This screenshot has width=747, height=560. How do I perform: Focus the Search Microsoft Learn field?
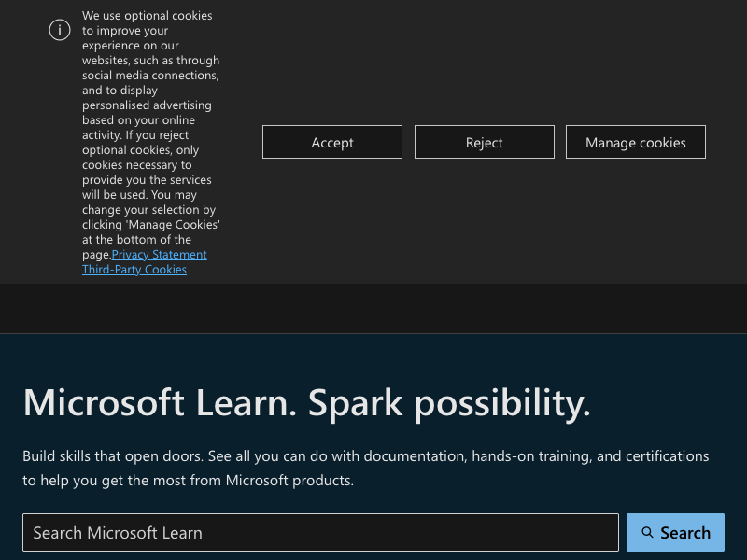coord(320,532)
